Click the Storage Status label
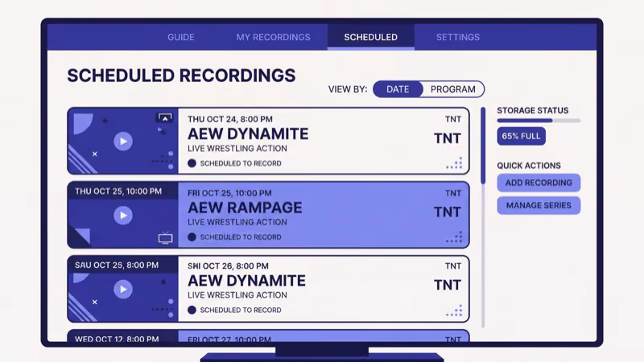 click(x=533, y=110)
